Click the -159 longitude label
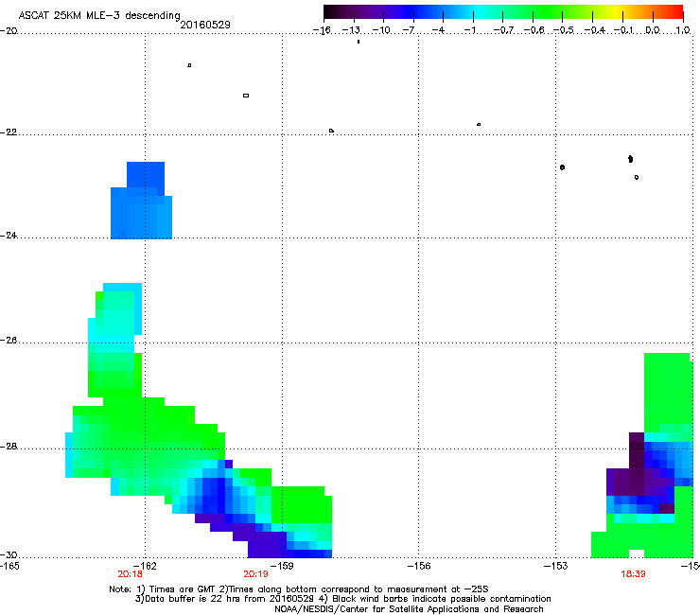700x615 pixels. [282, 566]
